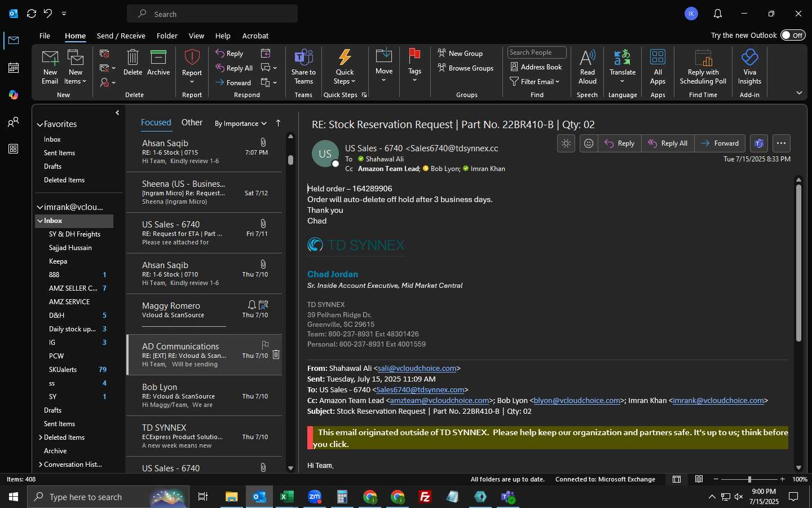Viewport: 812px width, 508px height.
Task: Flag the AD Communications email
Action: [x=265, y=344]
